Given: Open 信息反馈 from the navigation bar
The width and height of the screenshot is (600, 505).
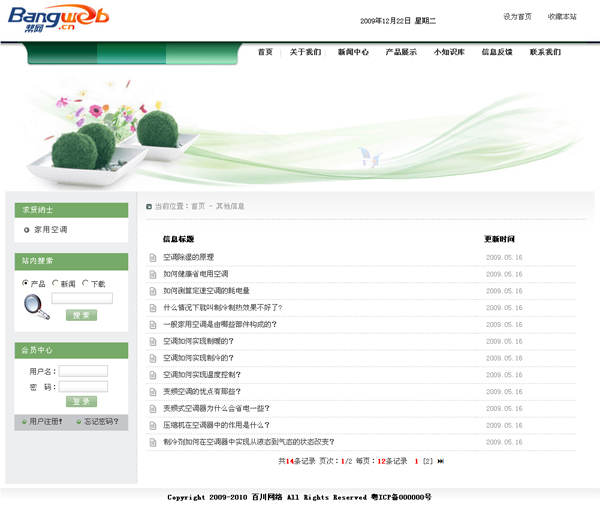Looking at the screenshot, I should [497, 52].
